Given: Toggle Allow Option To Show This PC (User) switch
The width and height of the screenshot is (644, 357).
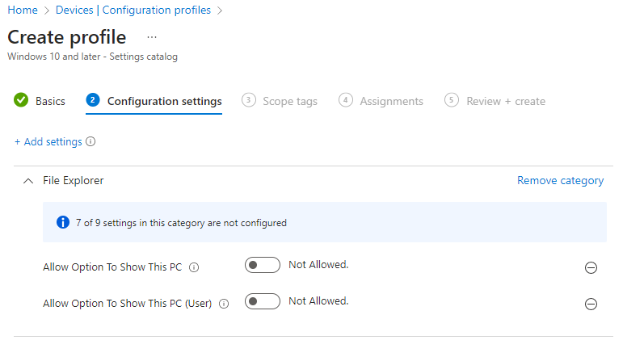Looking at the screenshot, I should tap(262, 301).
